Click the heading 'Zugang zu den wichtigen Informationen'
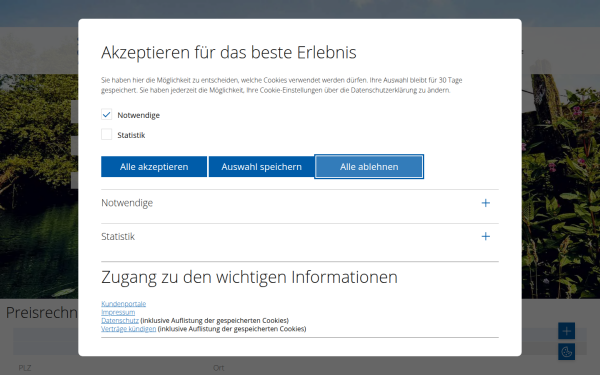 point(249,277)
